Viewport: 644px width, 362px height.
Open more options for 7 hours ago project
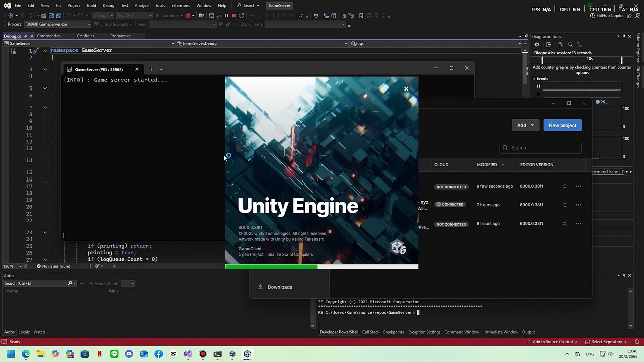click(578, 205)
